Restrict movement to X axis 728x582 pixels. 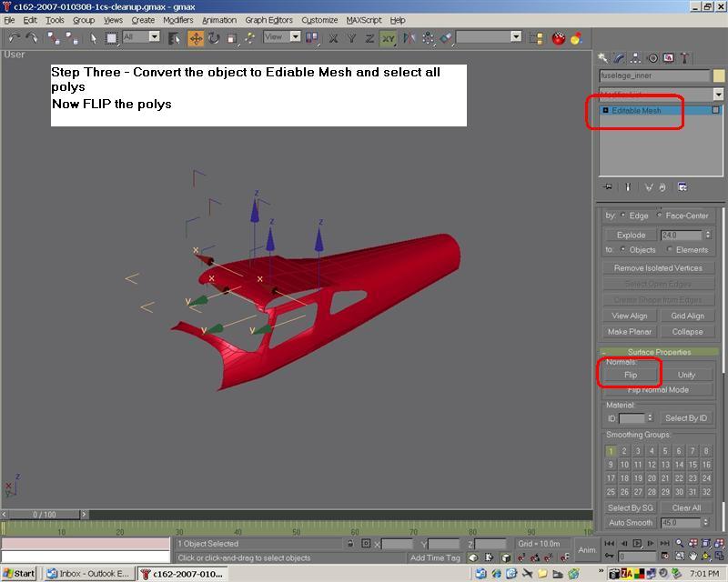point(333,38)
